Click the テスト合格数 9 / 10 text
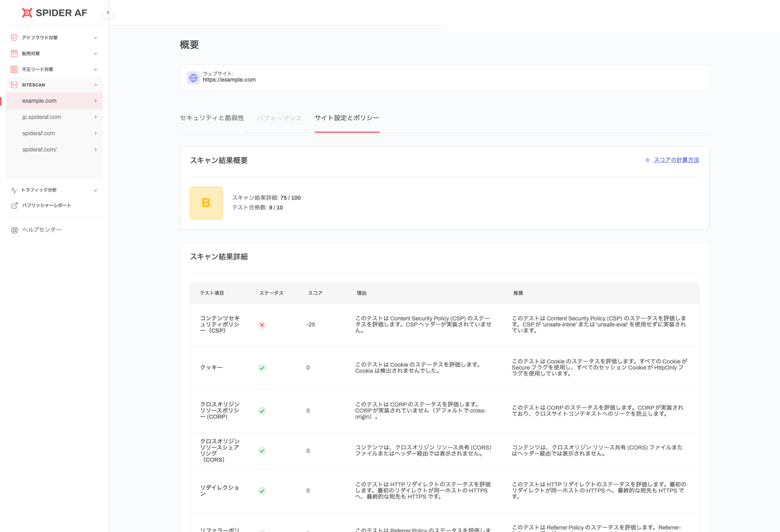This screenshot has height=532, width=780. click(257, 208)
